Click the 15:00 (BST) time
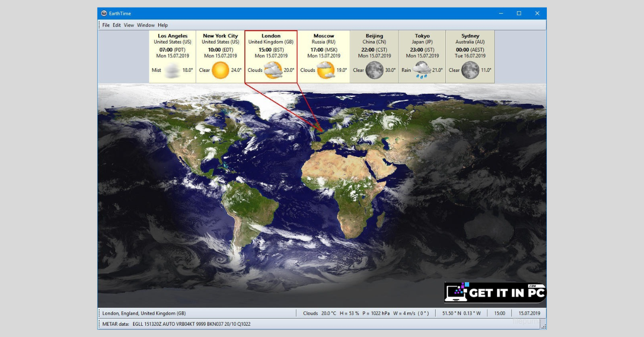The width and height of the screenshot is (644, 337). point(271,49)
